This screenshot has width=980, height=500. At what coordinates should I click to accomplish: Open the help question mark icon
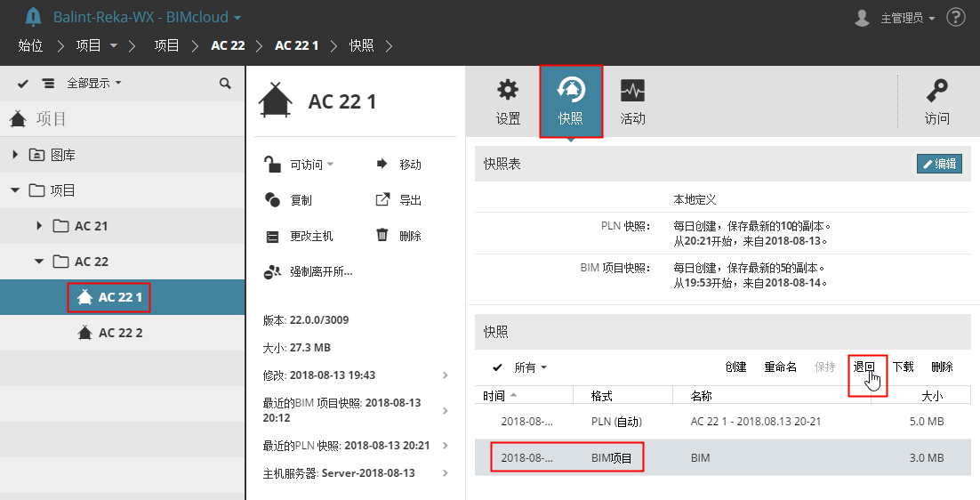[956, 17]
